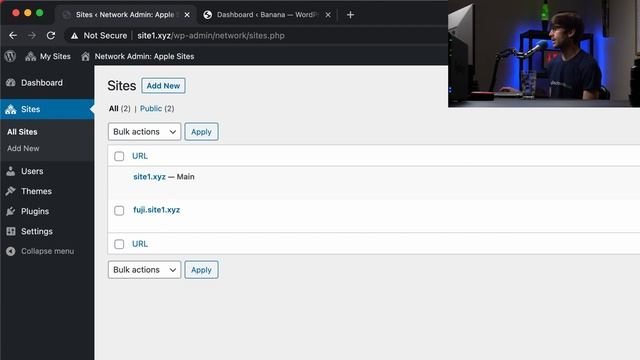
Task: Click the webcam video overlay
Action: point(544,53)
